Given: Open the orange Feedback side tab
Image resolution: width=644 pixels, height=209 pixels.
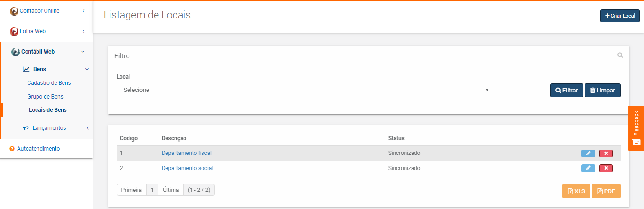Looking at the screenshot, I should [636, 128].
